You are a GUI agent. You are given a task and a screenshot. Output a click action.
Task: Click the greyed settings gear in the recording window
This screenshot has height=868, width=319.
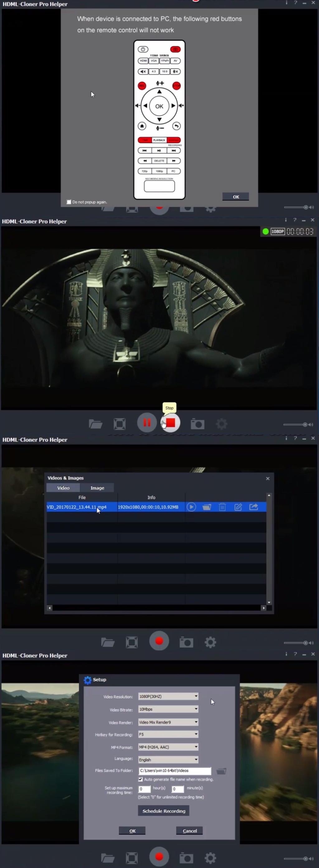pyautogui.click(x=221, y=424)
